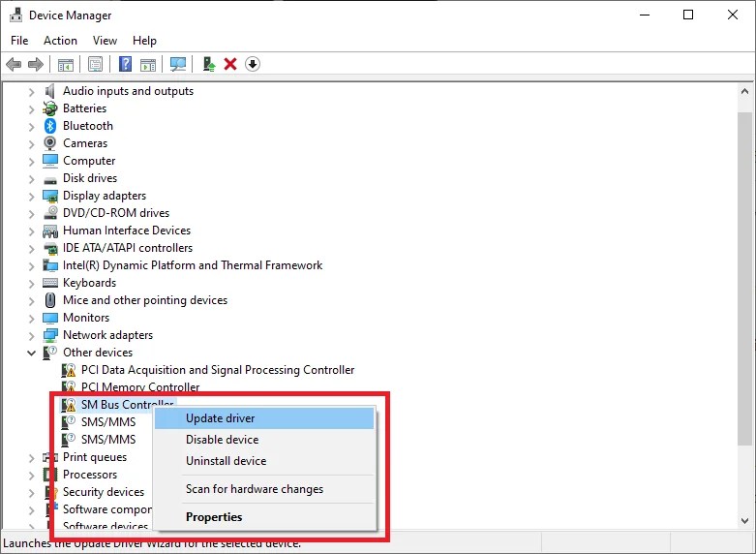Click the down-arrow Disable device toolbar icon
Viewport: 756px width, 554px height.
(253, 64)
